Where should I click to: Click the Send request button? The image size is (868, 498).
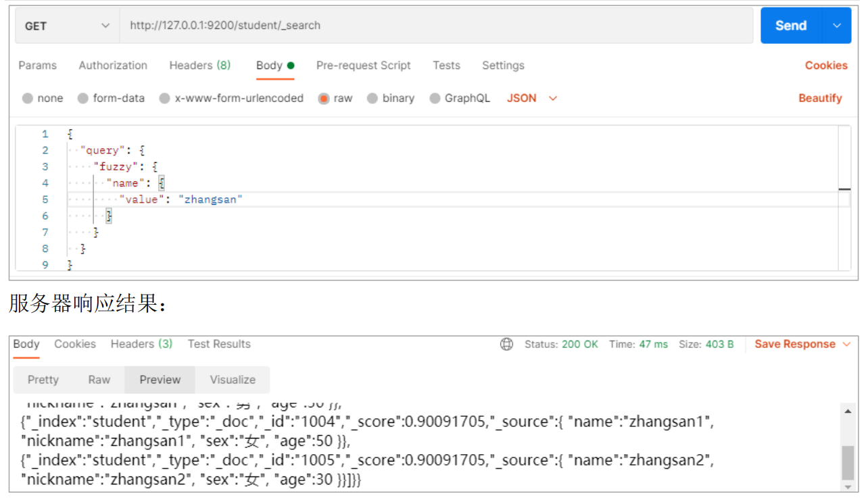point(790,26)
